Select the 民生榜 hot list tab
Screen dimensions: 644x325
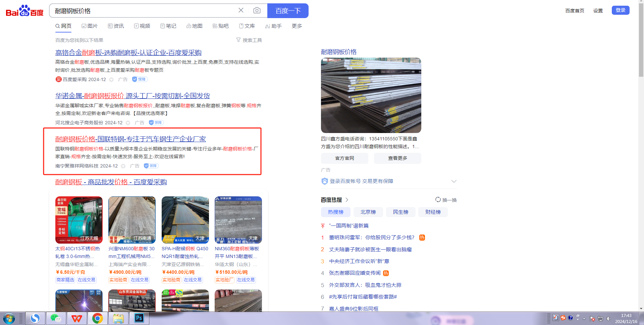(401, 212)
